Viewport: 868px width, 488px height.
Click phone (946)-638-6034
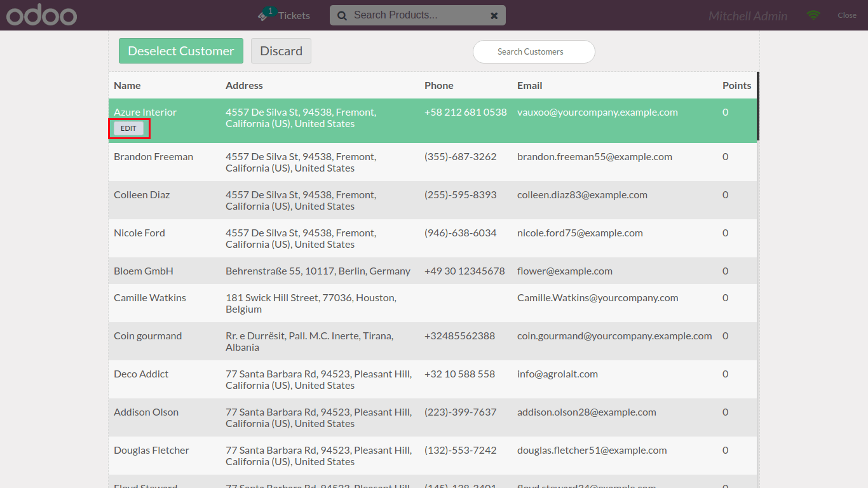point(461,233)
